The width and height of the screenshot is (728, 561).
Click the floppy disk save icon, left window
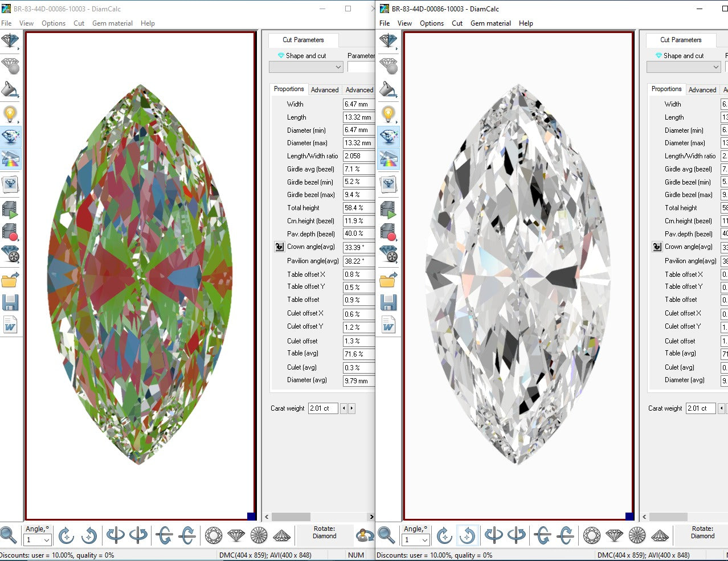10,302
